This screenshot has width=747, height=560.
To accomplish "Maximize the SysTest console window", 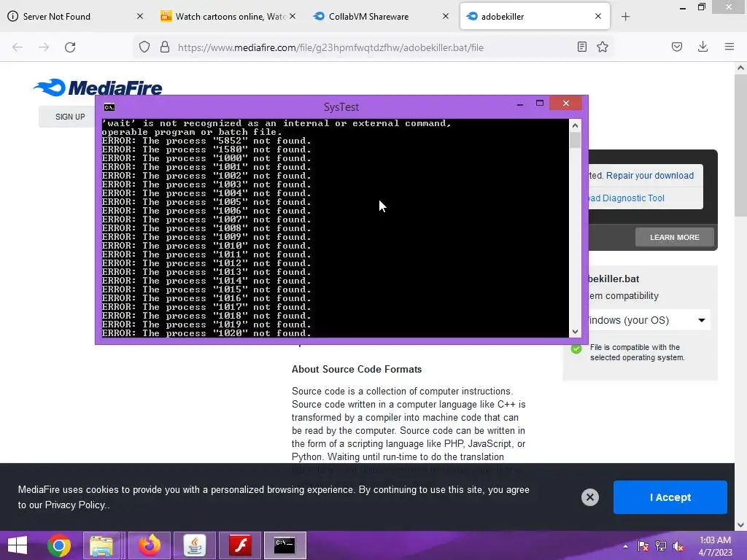I will tap(540, 104).
